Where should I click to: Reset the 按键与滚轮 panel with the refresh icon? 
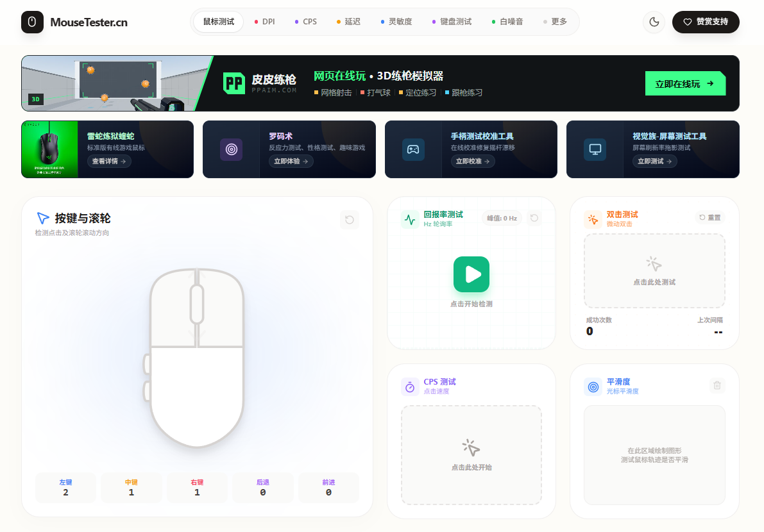pos(350,219)
